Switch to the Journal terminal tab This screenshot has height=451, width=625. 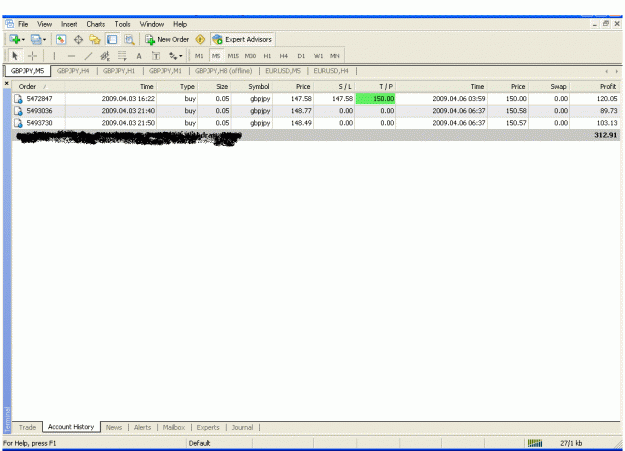pos(242,427)
